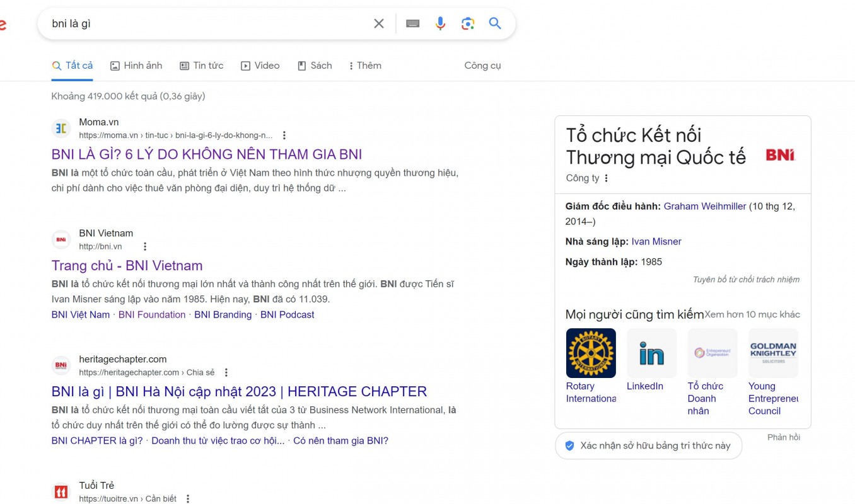The width and height of the screenshot is (855, 504).
Task: Open the Trang chủ - BNI Vietnam link
Action: pos(127,265)
